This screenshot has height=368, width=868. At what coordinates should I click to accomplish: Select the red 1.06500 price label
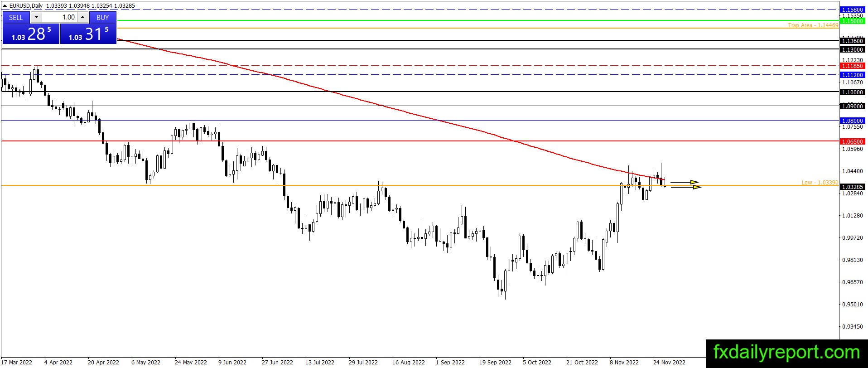pos(852,141)
